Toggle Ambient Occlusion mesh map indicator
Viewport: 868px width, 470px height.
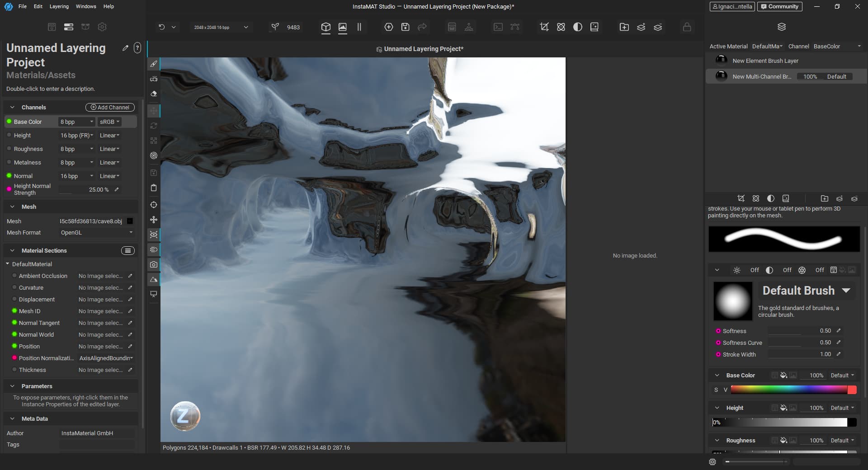click(x=14, y=276)
